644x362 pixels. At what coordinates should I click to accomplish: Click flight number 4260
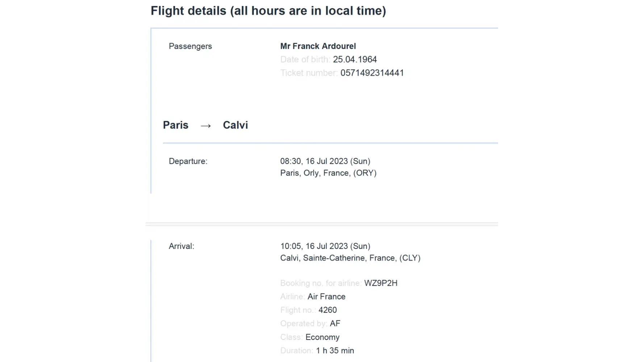(327, 310)
